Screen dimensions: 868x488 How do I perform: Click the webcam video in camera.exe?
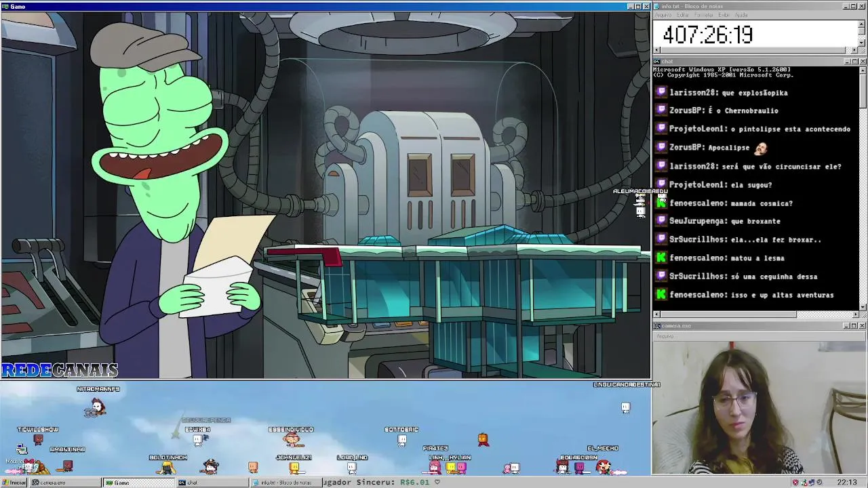(x=759, y=407)
